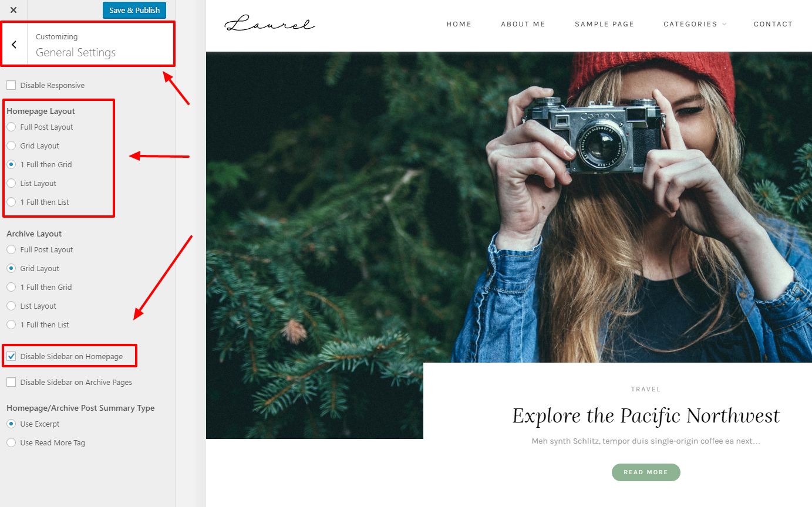Image resolution: width=812 pixels, height=507 pixels.
Task: Select Homepage 1 Full then List option
Action: (x=11, y=202)
